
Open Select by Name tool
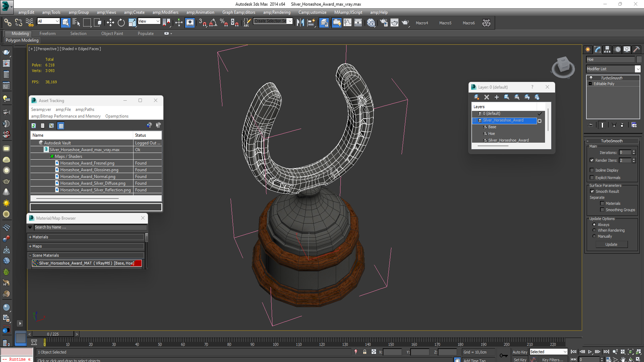76,22
